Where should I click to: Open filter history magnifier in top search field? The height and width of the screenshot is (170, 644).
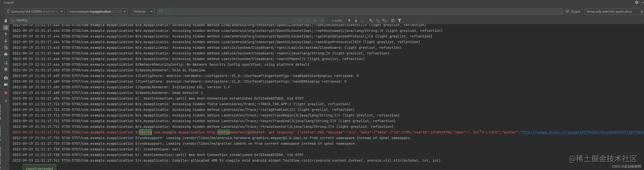click(x=161, y=12)
